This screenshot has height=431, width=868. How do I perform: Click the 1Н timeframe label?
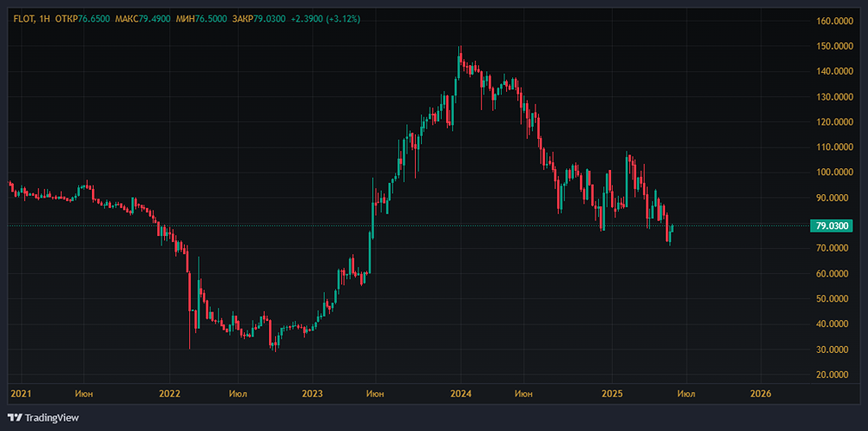44,19
